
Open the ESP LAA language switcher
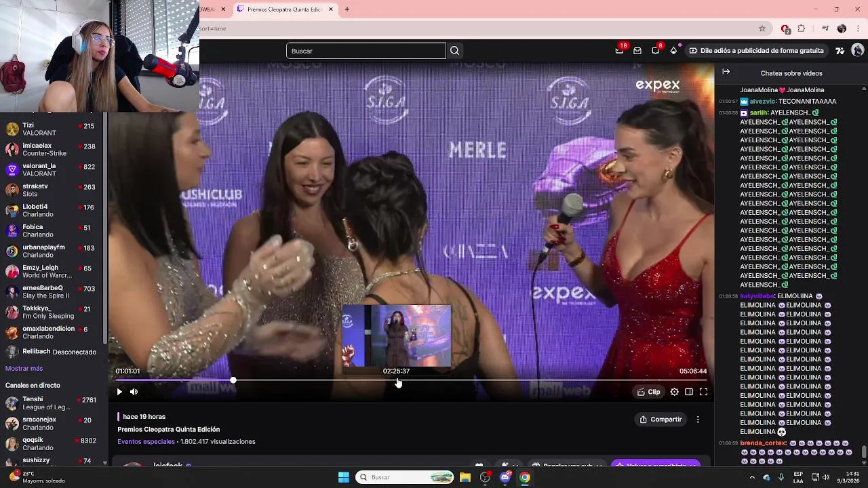point(798,477)
